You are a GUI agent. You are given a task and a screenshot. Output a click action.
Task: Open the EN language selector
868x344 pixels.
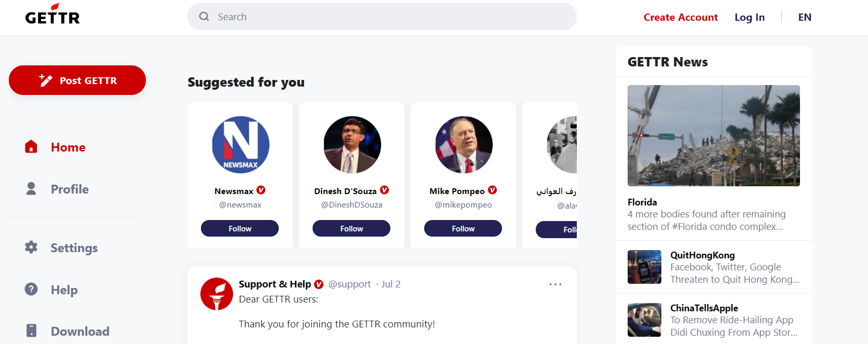[x=805, y=17]
